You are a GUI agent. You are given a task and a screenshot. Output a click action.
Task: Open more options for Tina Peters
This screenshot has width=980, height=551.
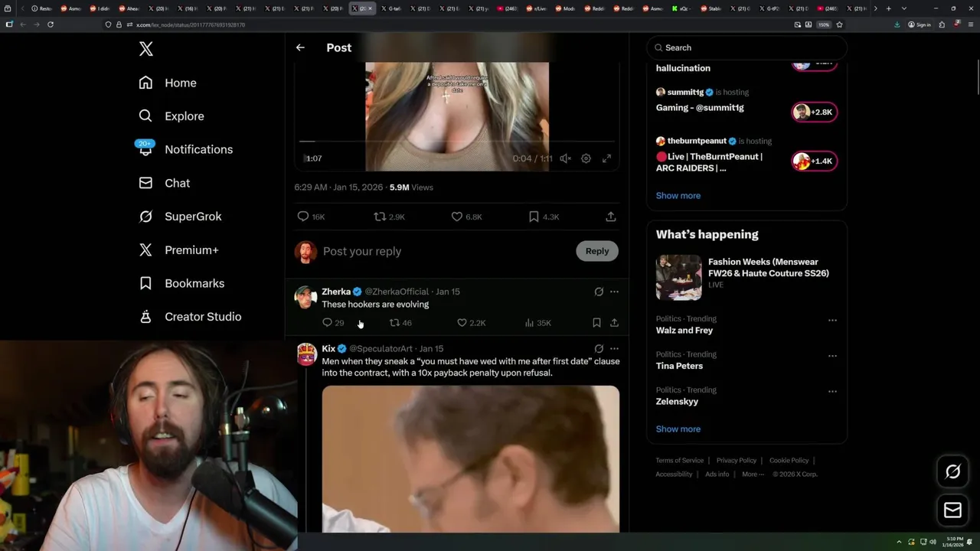832,356
